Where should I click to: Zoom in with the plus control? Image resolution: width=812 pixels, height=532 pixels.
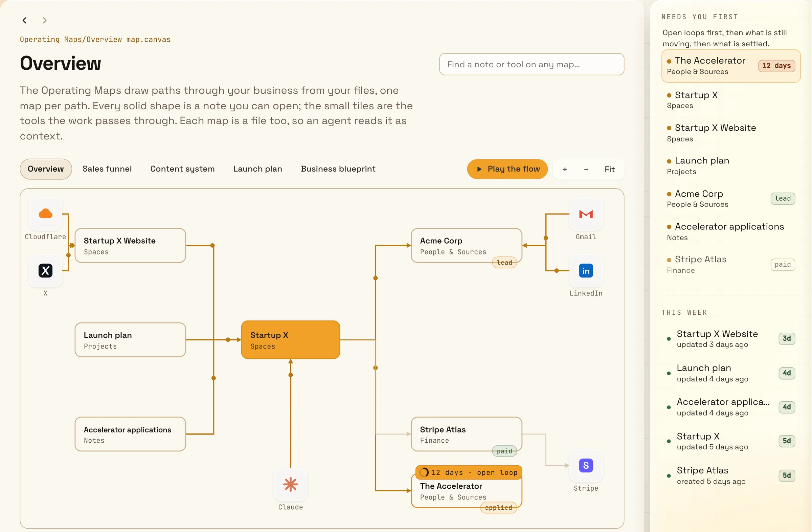[x=565, y=169]
